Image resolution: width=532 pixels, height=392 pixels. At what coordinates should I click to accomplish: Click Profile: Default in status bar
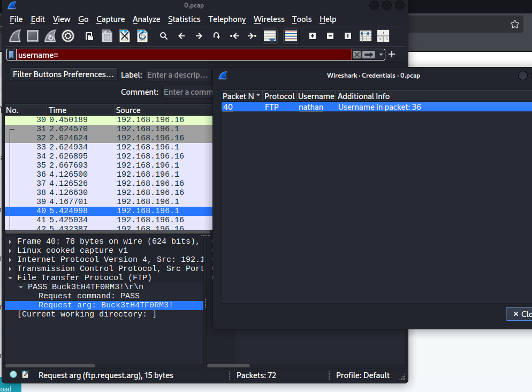coord(363,375)
